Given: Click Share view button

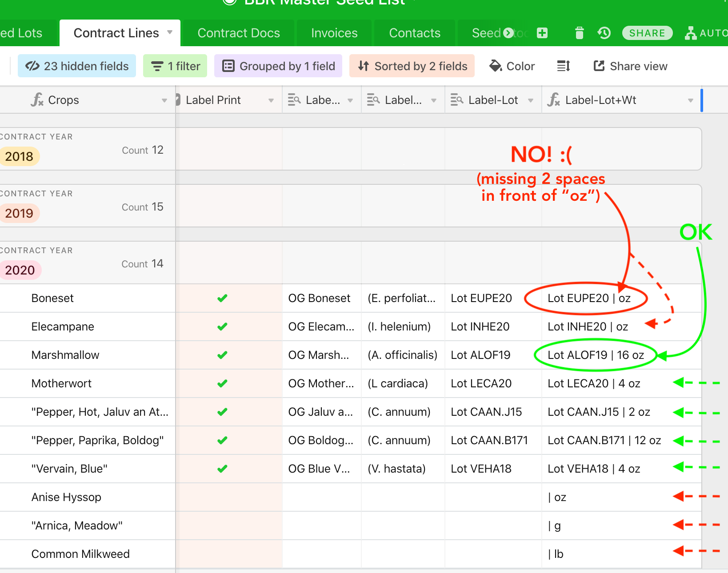Looking at the screenshot, I should click(x=630, y=66).
